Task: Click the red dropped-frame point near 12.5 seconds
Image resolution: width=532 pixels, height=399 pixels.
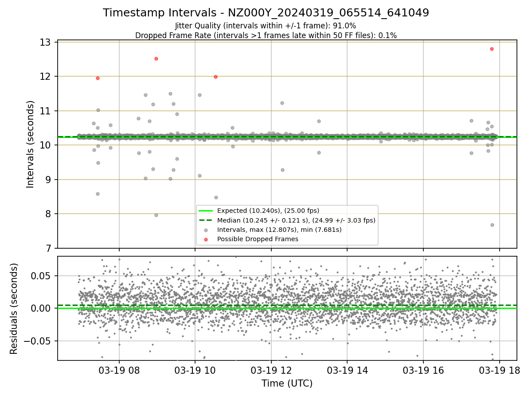Action: tap(156, 59)
